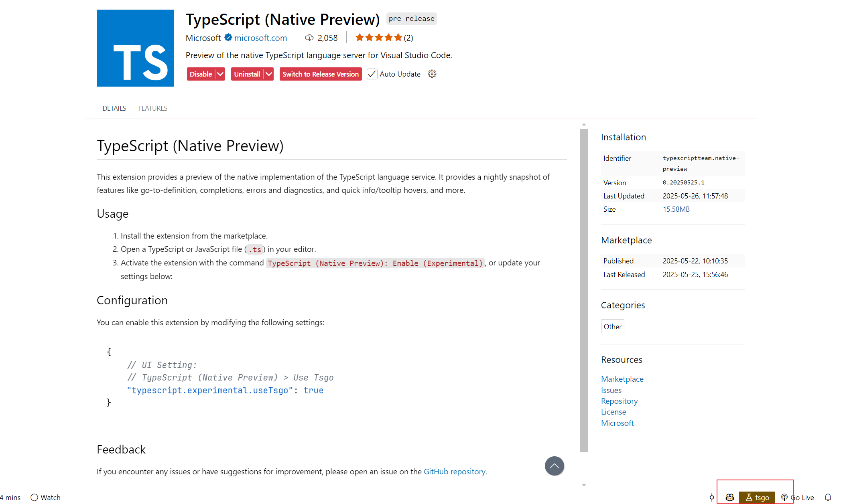The height and width of the screenshot is (504, 841).
Task: Open the Repository link under Resources
Action: [619, 401]
